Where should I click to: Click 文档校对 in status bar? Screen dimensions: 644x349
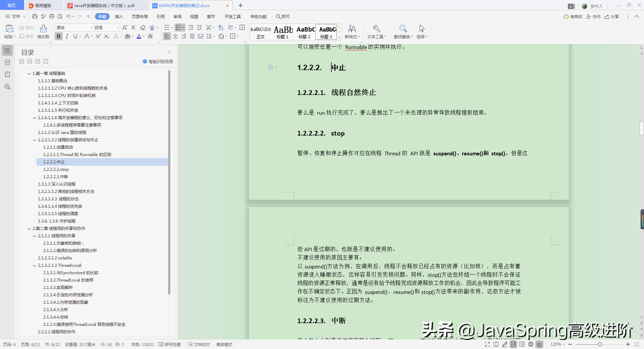pos(199,344)
